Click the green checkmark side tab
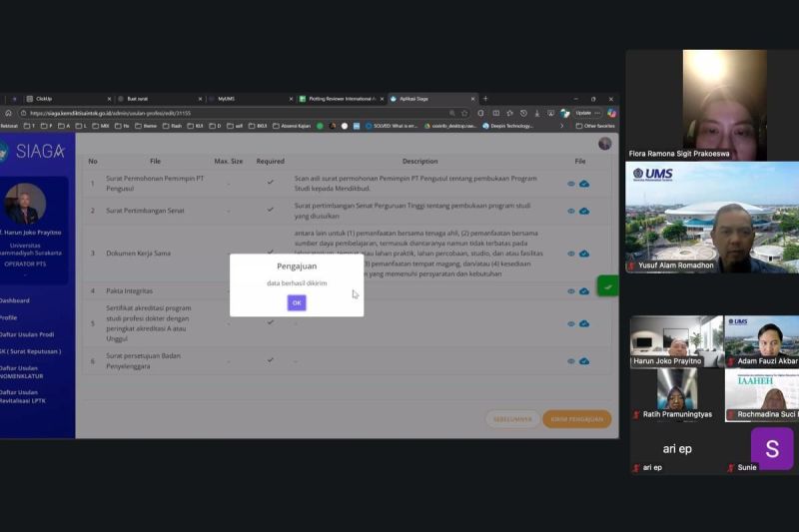 [x=607, y=286]
